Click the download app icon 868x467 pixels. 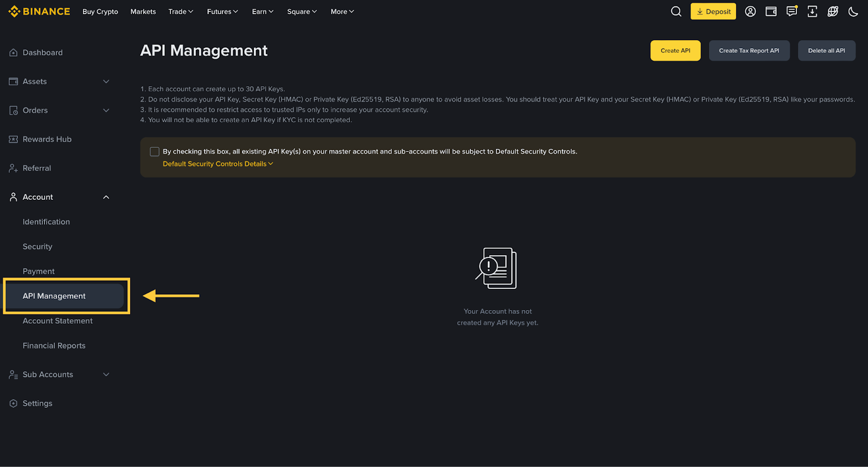pyautogui.click(x=812, y=11)
